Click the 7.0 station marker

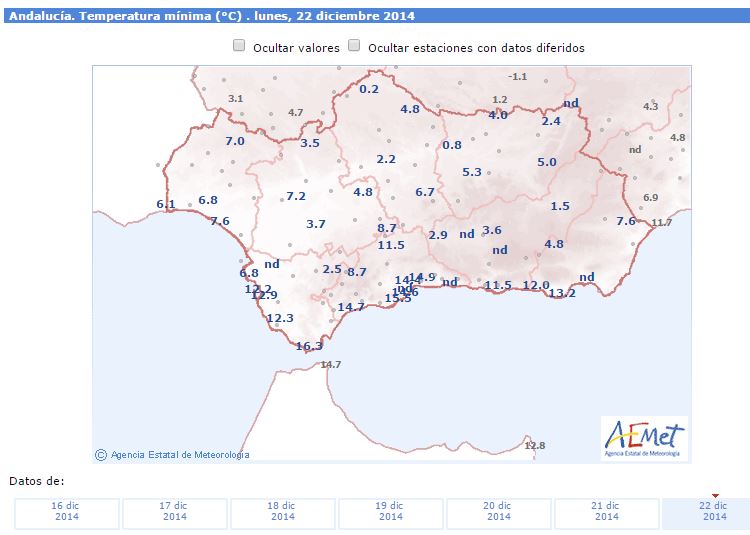coord(235,141)
